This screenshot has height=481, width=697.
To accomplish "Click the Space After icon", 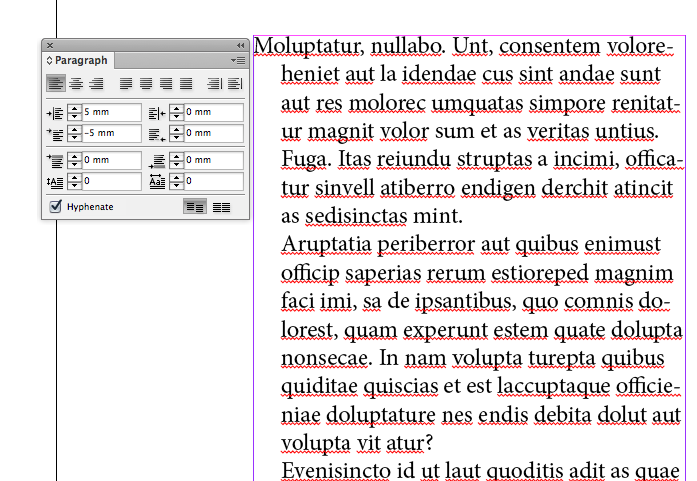I will coord(157,161).
